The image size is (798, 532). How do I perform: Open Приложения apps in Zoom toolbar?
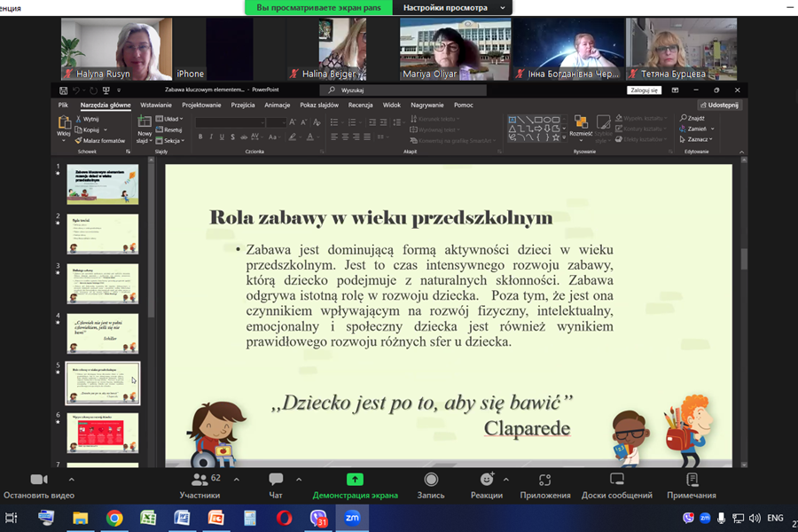(544, 480)
